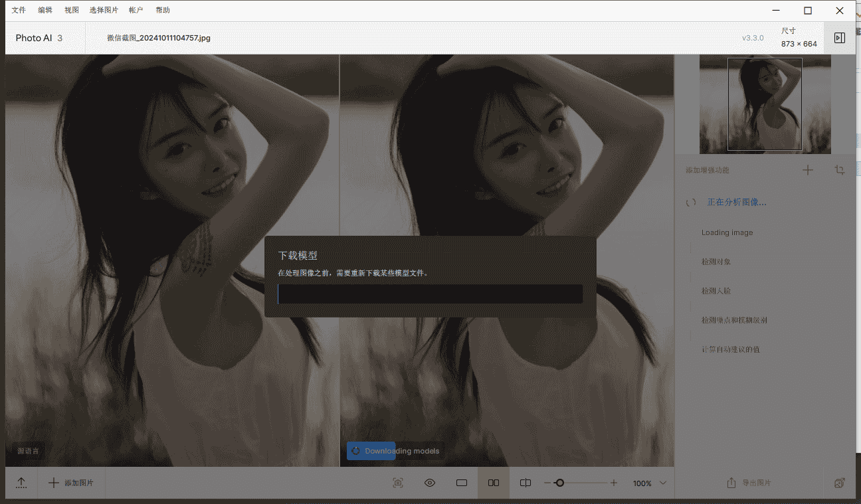Screen dimensions: 861x504
Task: Click the plus icon to add enhancement
Action: coord(808,170)
